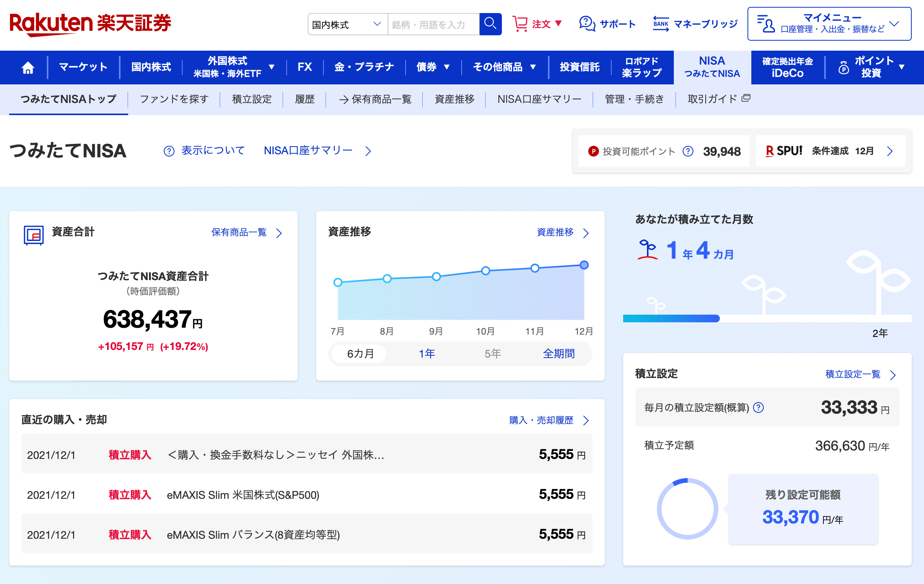Click the 銘柄・用語を入力 search field

pos(434,24)
